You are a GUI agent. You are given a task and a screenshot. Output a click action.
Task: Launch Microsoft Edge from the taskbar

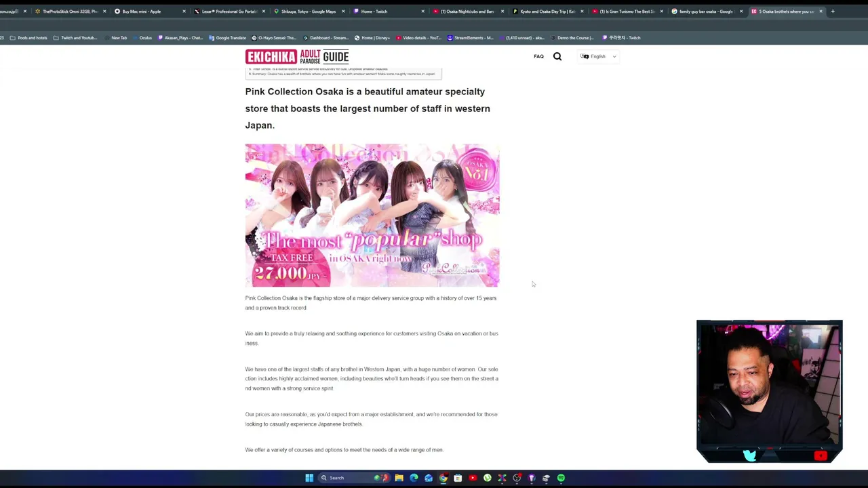click(414, 478)
